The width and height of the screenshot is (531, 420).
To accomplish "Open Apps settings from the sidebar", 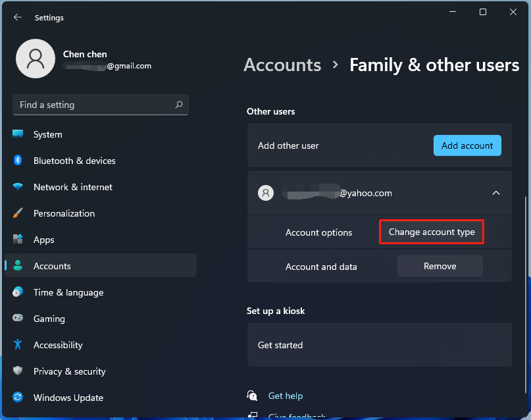I will [43, 240].
